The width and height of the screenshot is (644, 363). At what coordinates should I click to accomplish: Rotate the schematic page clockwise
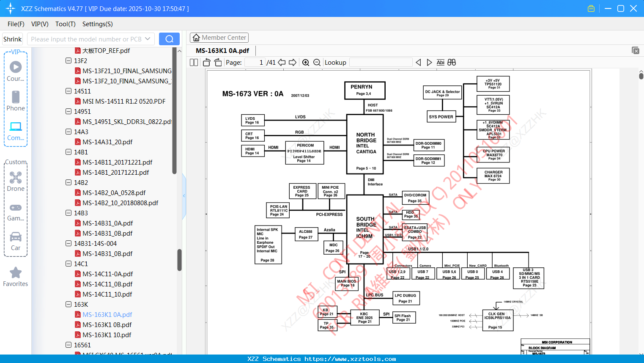click(218, 63)
